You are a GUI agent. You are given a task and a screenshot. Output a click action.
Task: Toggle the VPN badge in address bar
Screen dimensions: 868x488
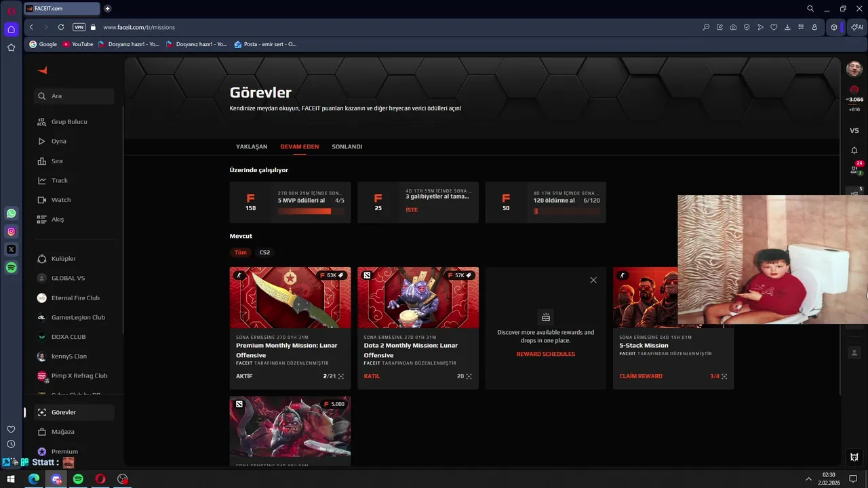point(79,27)
